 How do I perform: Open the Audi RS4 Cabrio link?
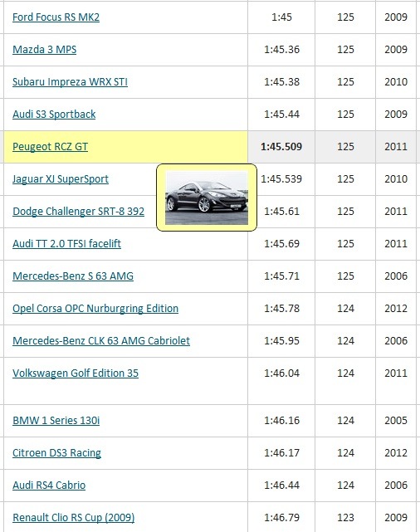(49, 486)
